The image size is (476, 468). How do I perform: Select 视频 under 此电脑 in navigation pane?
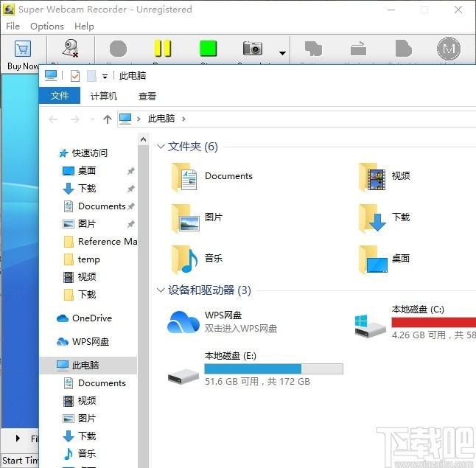tap(87, 401)
